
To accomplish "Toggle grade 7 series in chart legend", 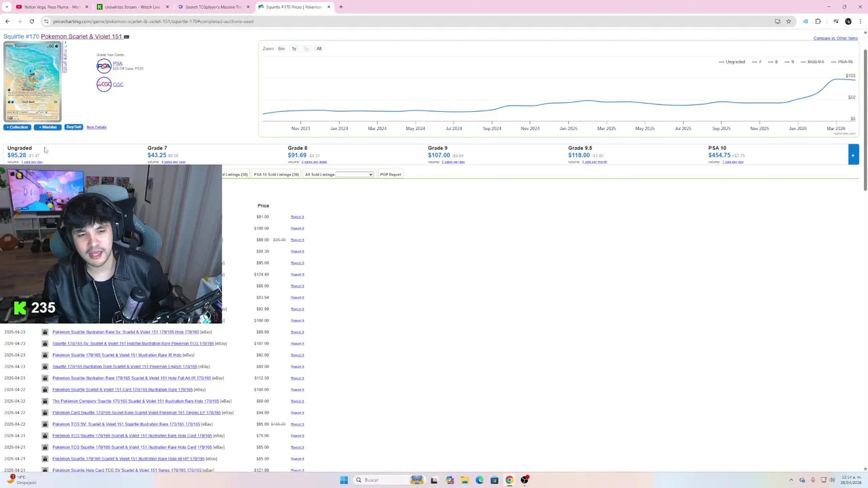I will (757, 62).
